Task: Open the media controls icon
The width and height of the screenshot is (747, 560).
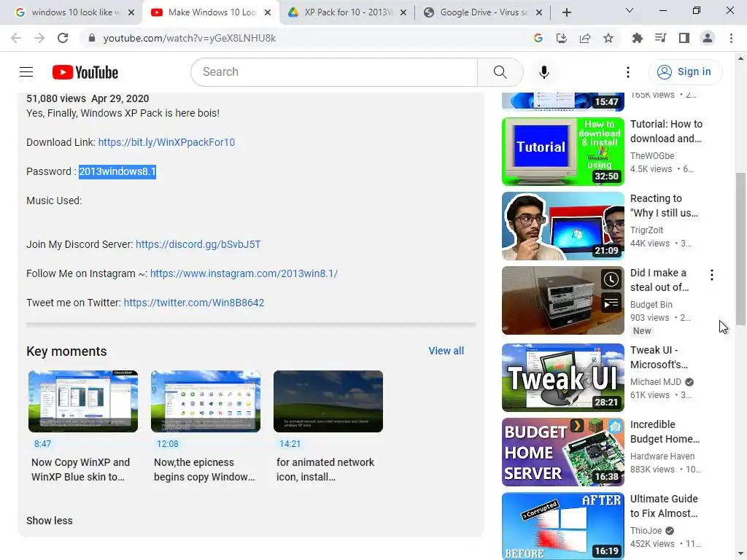Action: click(660, 38)
